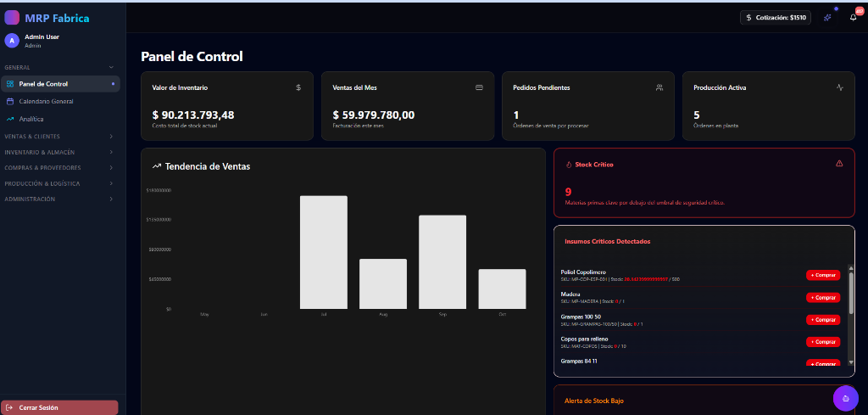Viewport: 868px width, 415px height.
Task: Click the dollar icon on Valor de Inventario card
Action: (298, 87)
